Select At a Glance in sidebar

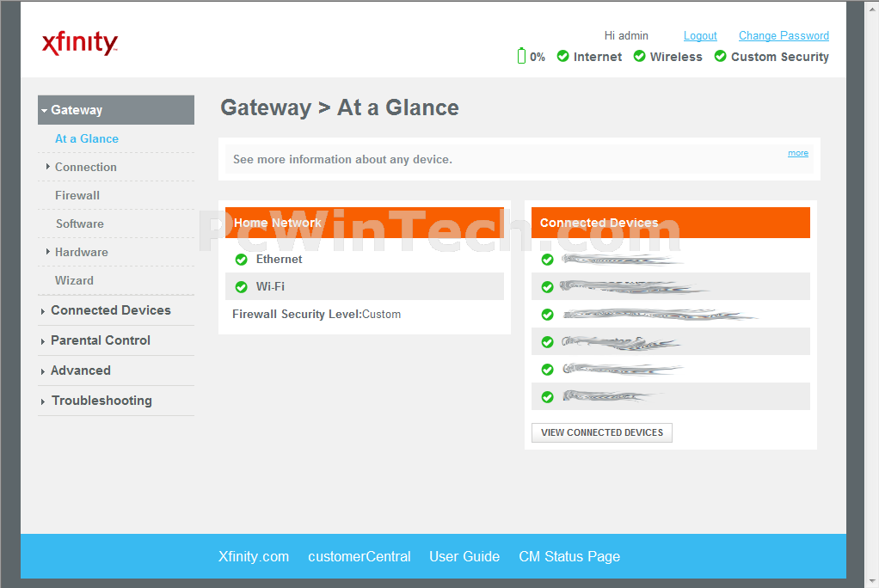[87, 138]
